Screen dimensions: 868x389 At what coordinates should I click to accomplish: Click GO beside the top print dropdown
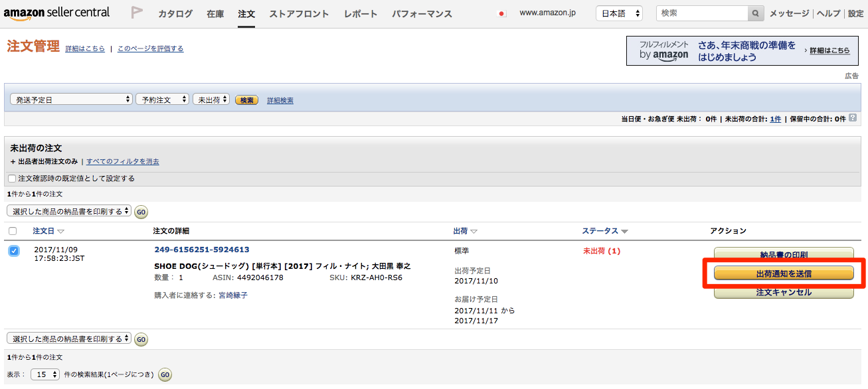point(141,212)
